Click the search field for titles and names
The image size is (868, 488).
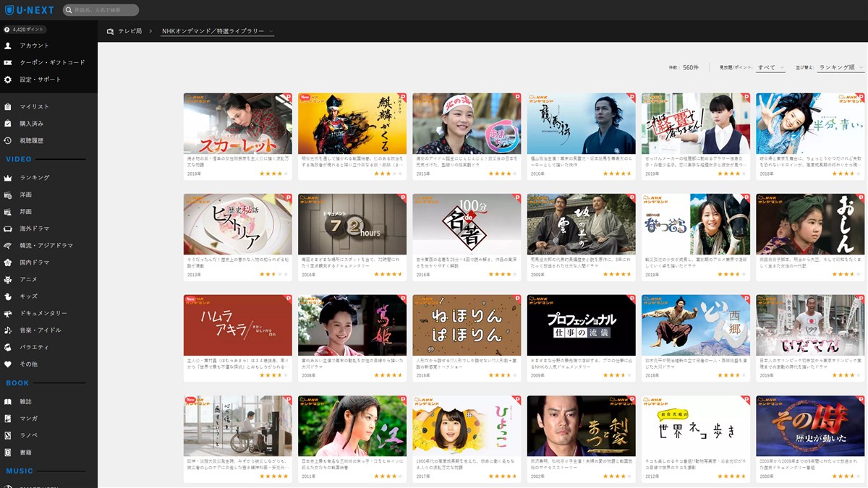pyautogui.click(x=101, y=10)
